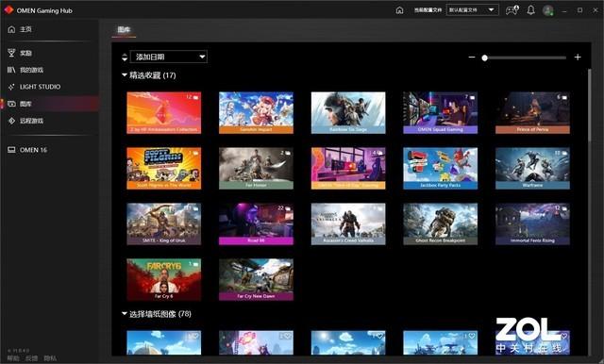
Task: Open the 远程游戏 remote play icon
Action: pyautogui.click(x=11, y=121)
